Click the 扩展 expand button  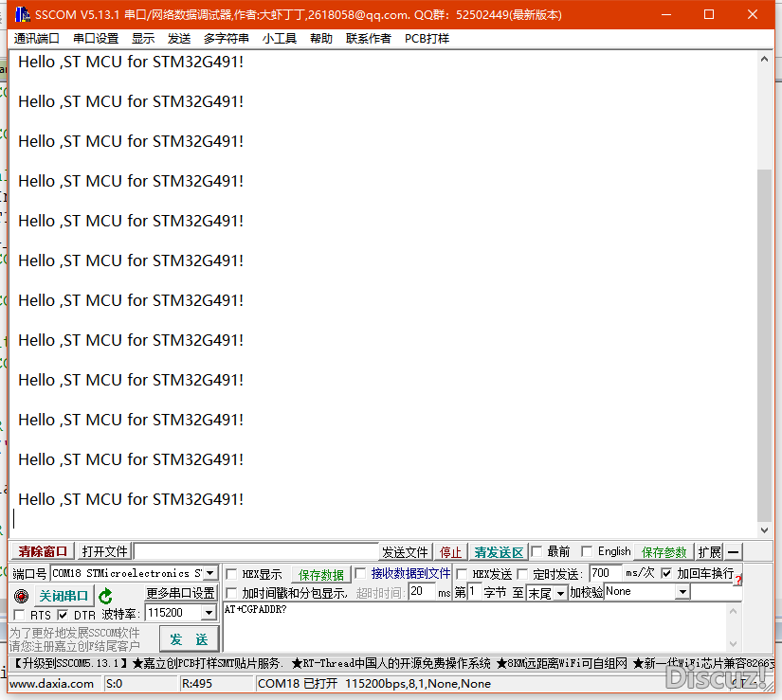click(709, 552)
